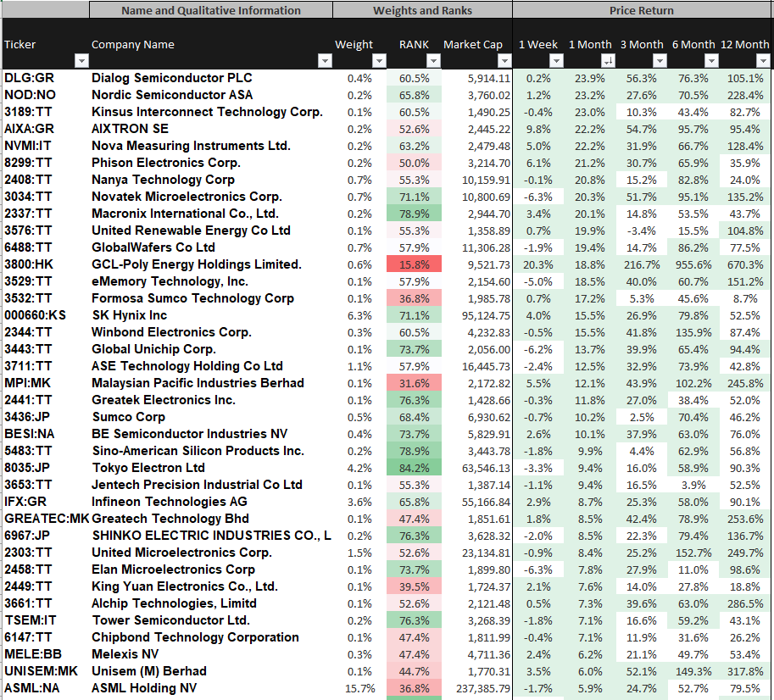Select King Yuan Electronics Co., Ltd. cell

coord(211,586)
